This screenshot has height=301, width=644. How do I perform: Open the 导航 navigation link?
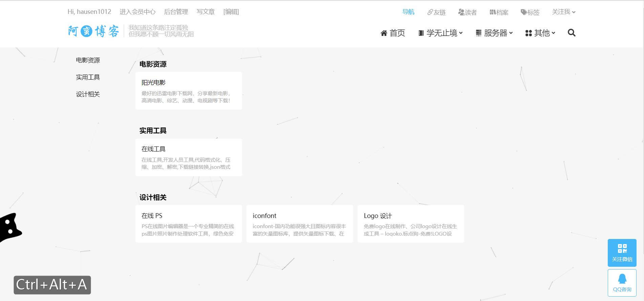tap(408, 12)
